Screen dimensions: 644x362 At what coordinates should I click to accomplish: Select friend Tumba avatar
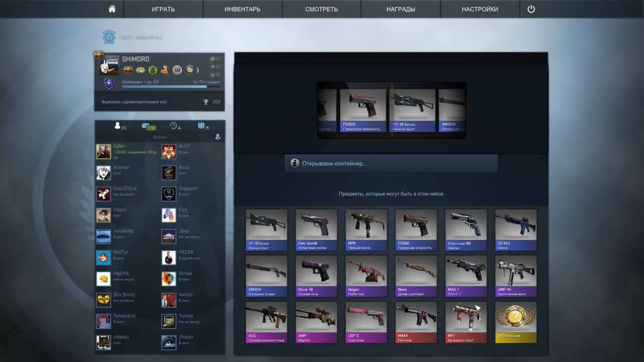pos(169,321)
